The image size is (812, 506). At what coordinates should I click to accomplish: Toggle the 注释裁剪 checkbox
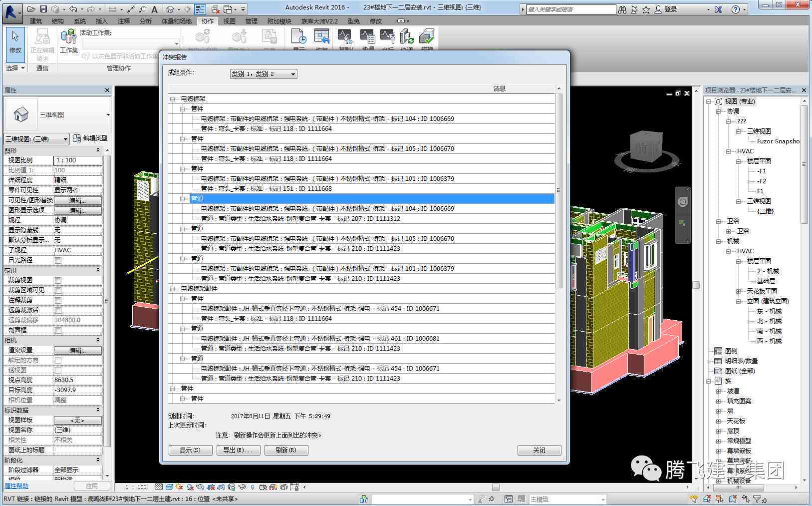(x=58, y=300)
